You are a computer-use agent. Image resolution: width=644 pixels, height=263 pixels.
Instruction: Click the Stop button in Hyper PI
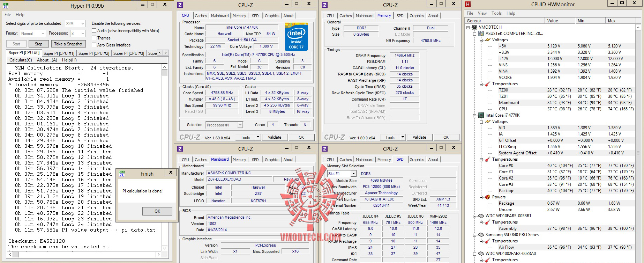pos(38,44)
